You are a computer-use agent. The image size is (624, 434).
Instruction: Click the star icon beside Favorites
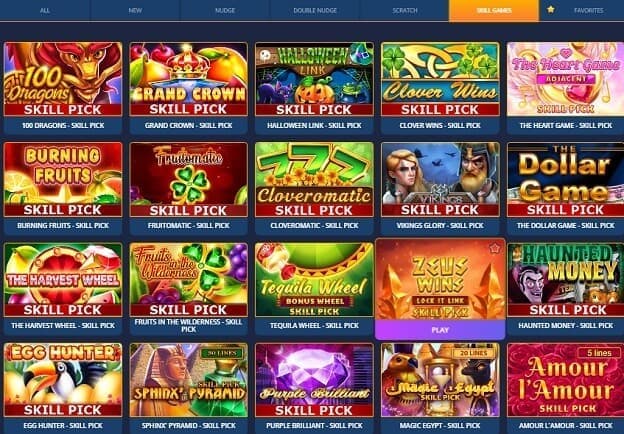pos(550,10)
